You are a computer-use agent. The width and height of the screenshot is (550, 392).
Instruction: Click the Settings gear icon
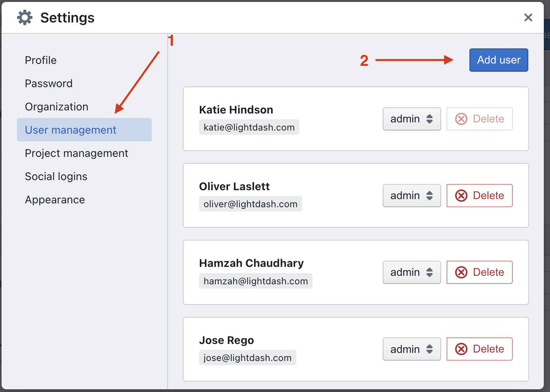[25, 18]
